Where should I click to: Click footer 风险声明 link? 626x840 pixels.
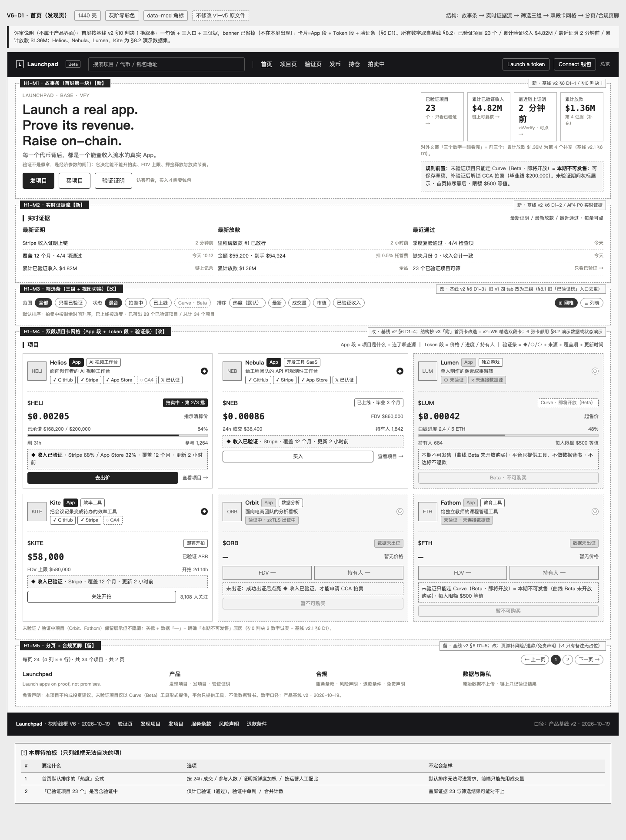pyautogui.click(x=229, y=724)
